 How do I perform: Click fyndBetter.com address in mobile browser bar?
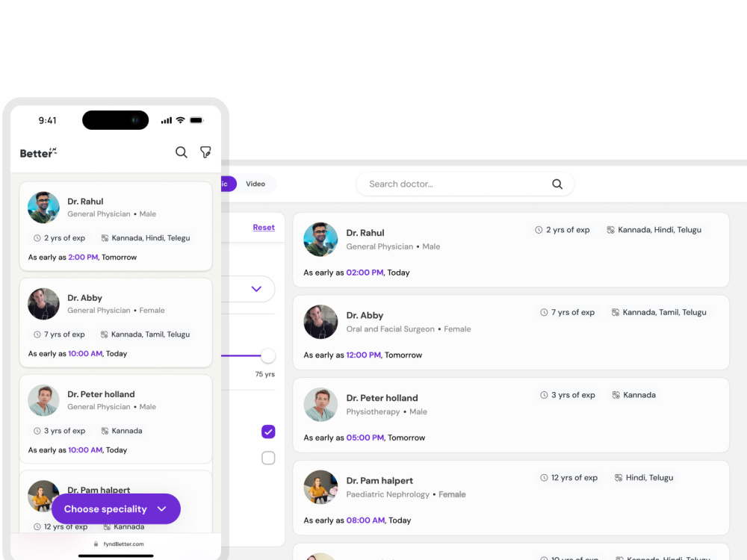[123, 544]
